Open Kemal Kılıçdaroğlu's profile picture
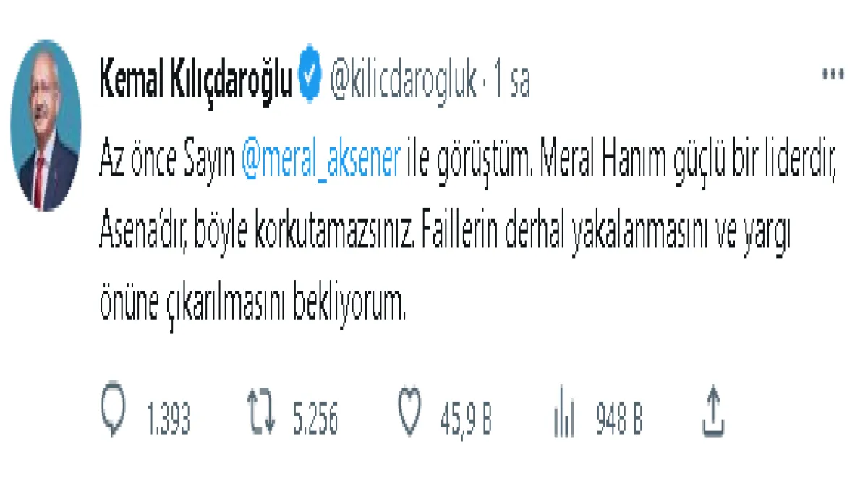 [x=46, y=125]
